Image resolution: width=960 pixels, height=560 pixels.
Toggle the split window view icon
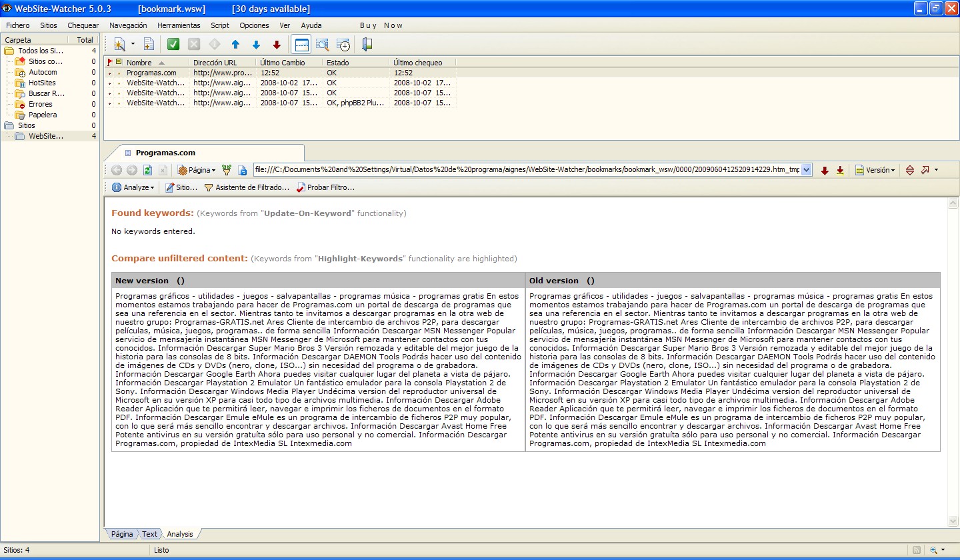tap(301, 45)
